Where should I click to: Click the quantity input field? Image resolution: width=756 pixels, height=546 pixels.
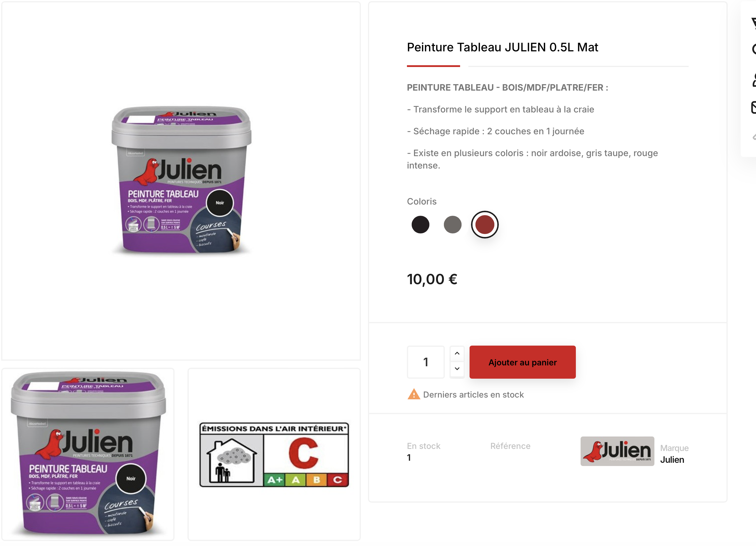pos(426,362)
